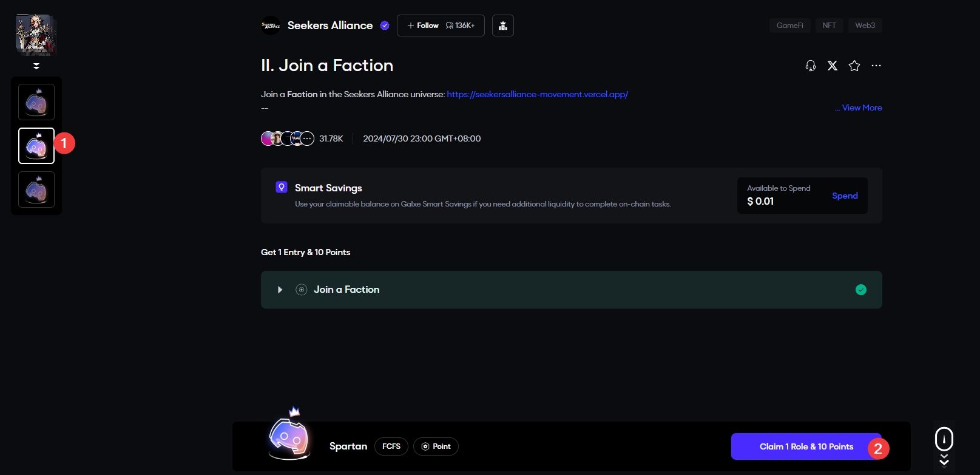Click the headset support icon
The image size is (980, 475).
(811, 66)
